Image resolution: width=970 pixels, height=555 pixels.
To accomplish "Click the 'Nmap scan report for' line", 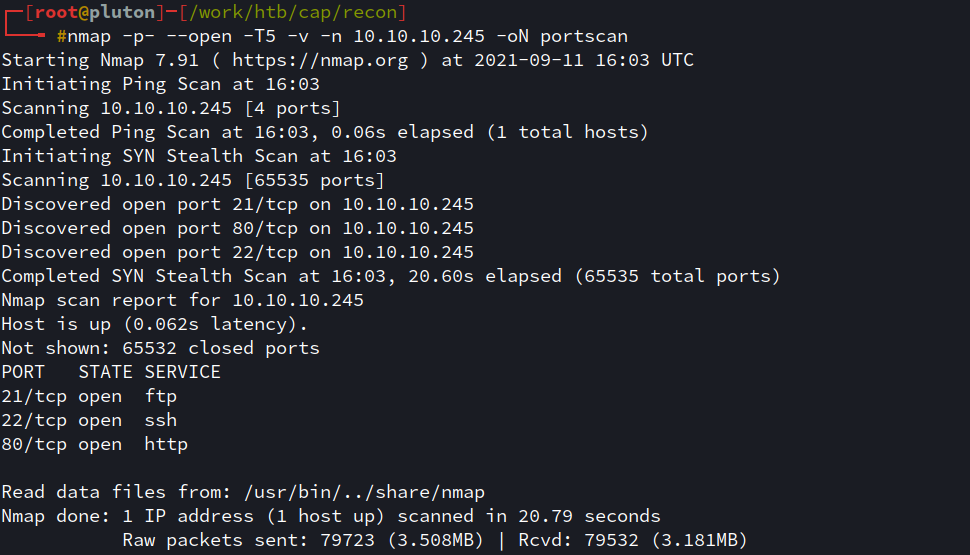I will click(x=182, y=301).
